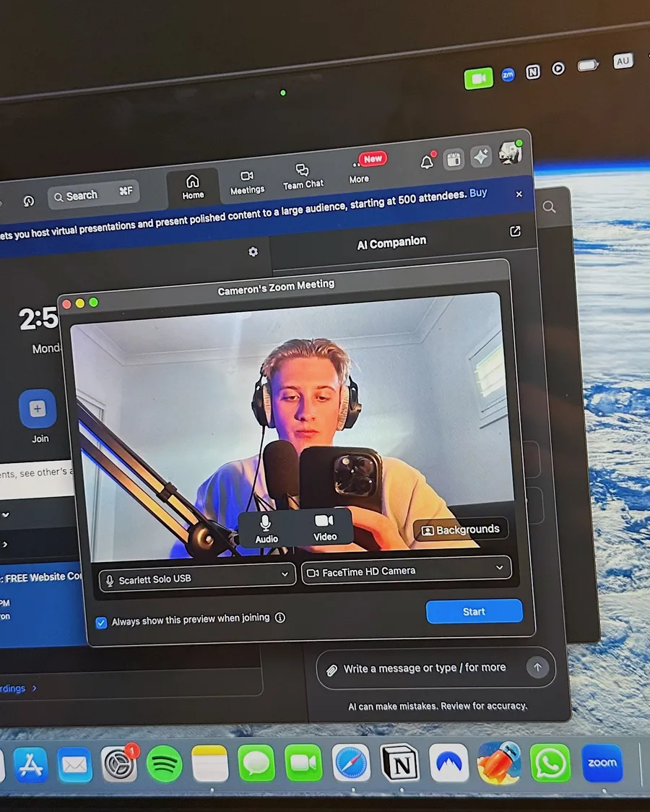Open the Notion menu bar icon
The width and height of the screenshot is (650, 812).
click(x=533, y=72)
